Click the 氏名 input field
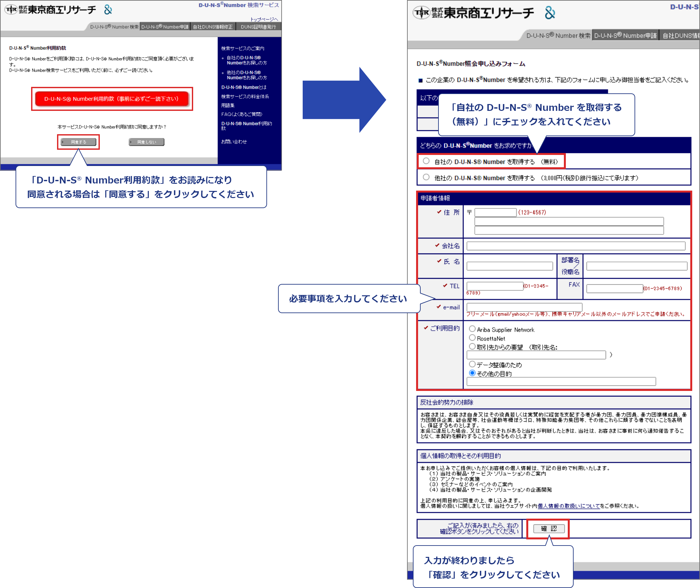 coord(510,266)
